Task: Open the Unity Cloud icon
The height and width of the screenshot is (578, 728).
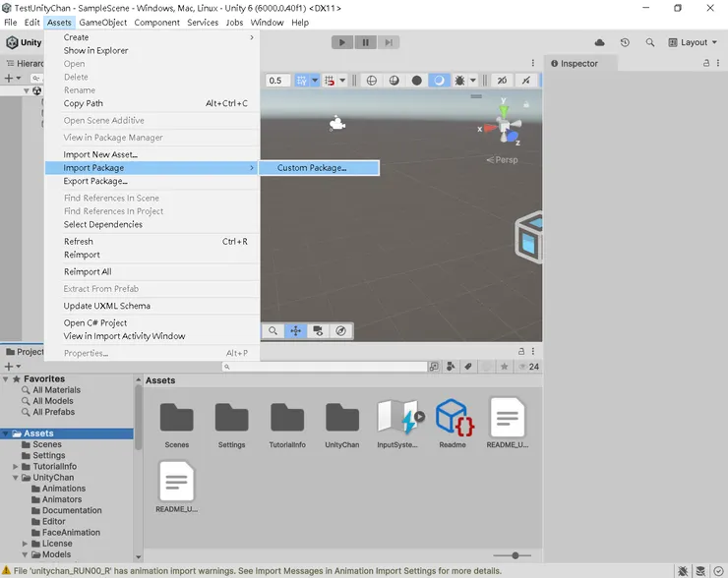Action: tap(600, 42)
